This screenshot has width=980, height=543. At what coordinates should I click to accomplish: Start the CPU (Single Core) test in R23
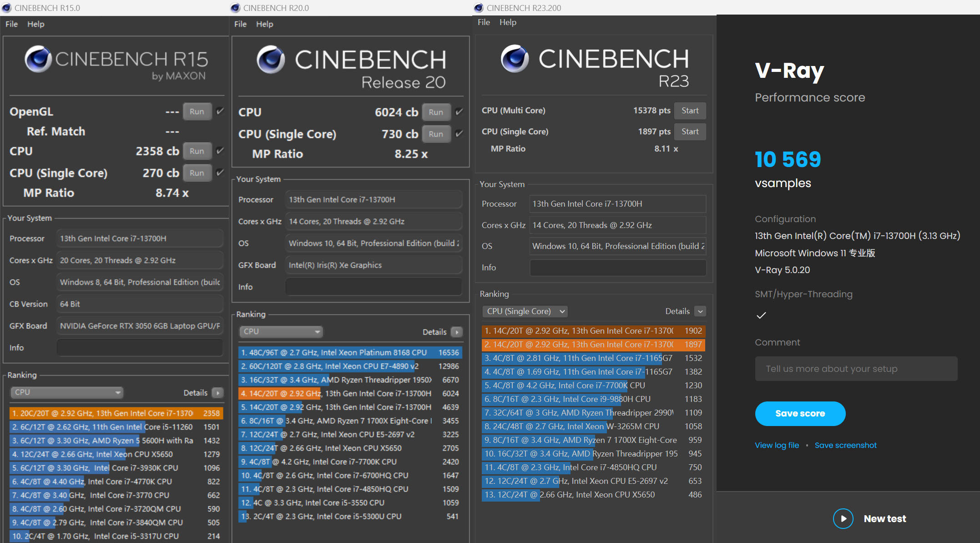click(690, 132)
